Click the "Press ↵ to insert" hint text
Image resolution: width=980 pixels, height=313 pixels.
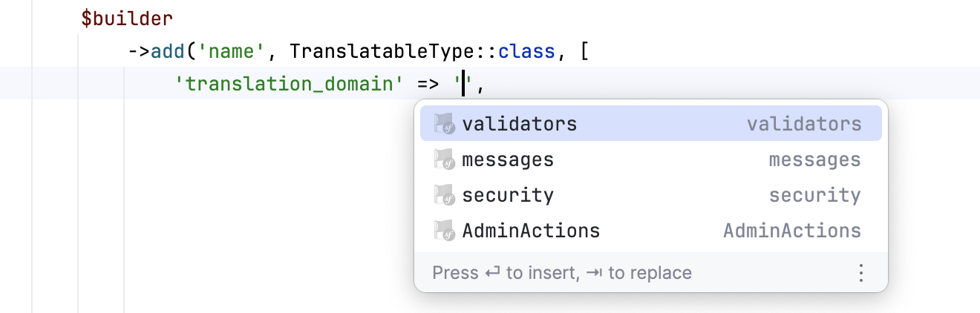click(x=505, y=273)
